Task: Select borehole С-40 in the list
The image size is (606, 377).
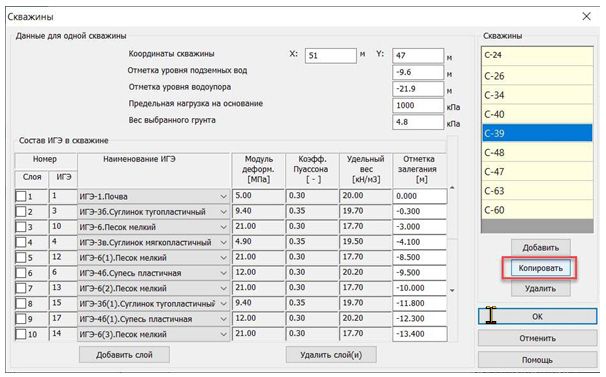Action: pyautogui.click(x=537, y=114)
